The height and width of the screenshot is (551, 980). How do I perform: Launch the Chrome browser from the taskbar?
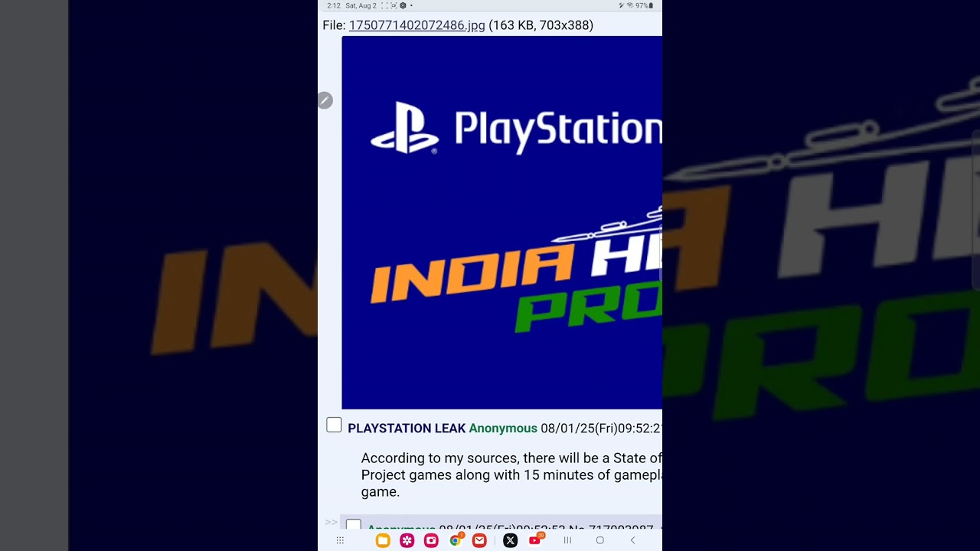coord(456,540)
